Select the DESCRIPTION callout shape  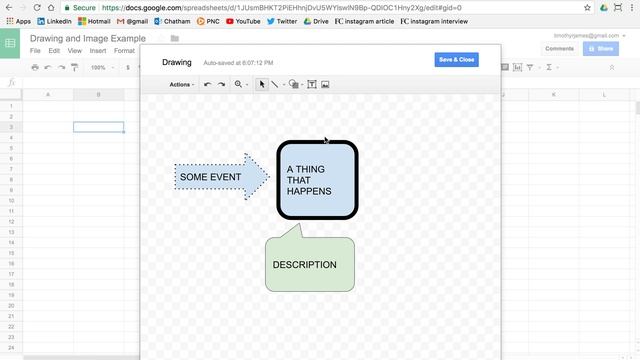(310, 264)
